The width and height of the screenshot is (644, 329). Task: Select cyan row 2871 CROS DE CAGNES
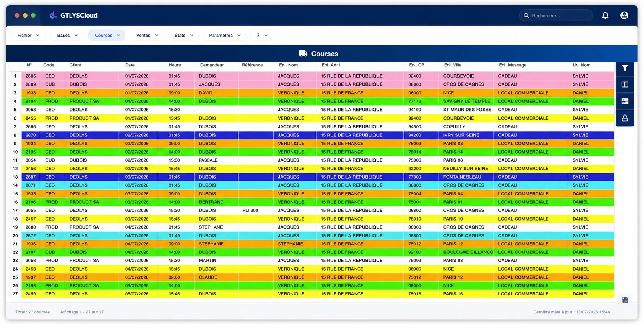[x=312, y=185]
